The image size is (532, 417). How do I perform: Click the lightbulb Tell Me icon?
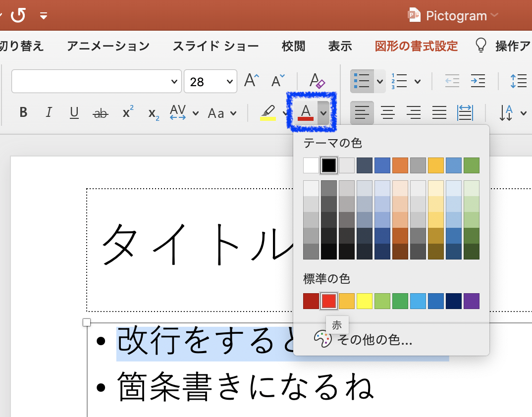point(481,45)
